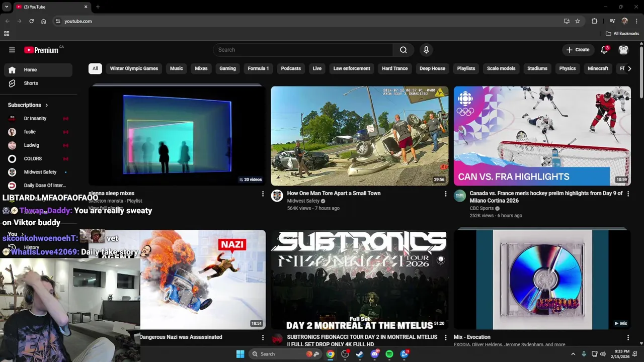This screenshot has height=362, width=644.
Task: Open All Bookmarks folder
Action: 622,34
